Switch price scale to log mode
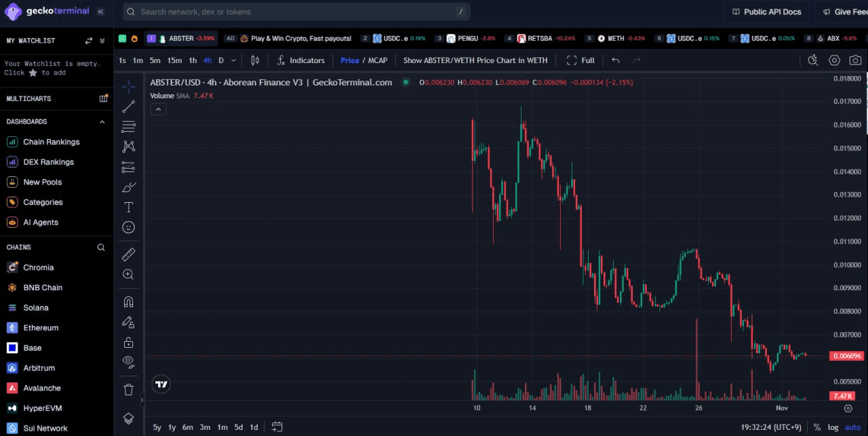This screenshot has width=868, height=436. tap(833, 428)
